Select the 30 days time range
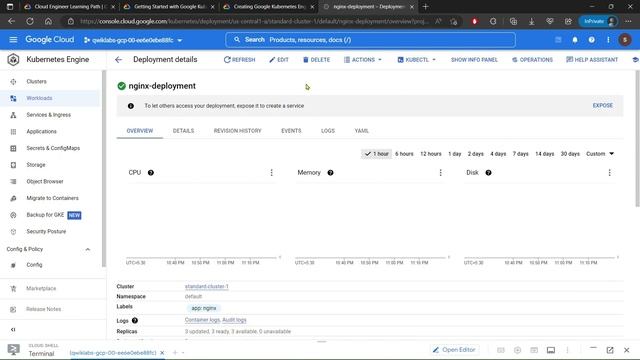This screenshot has height=360, width=640. pos(570,154)
